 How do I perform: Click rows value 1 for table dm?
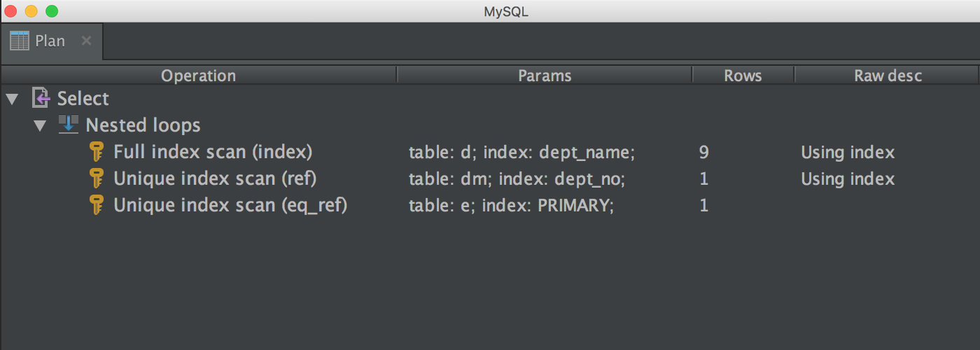pyautogui.click(x=703, y=178)
